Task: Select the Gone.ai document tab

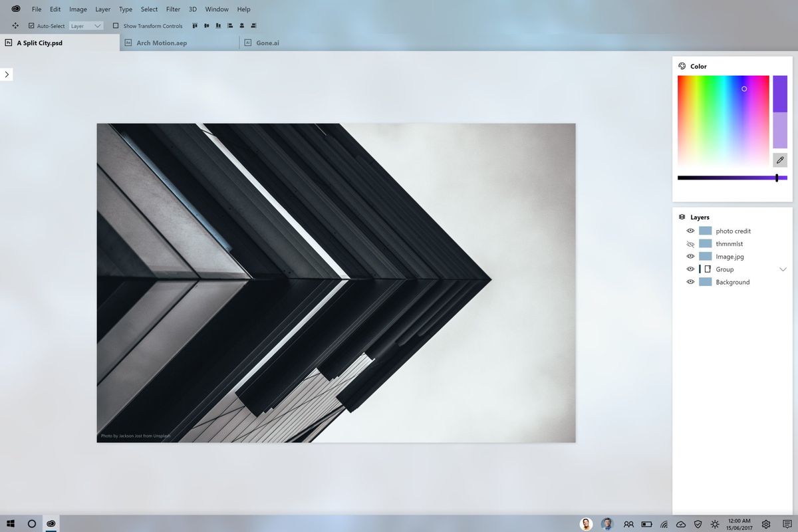Action: pos(267,42)
